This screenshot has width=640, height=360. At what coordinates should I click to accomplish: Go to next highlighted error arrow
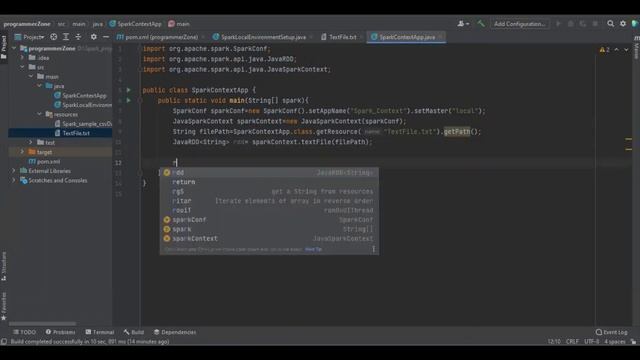(626, 50)
